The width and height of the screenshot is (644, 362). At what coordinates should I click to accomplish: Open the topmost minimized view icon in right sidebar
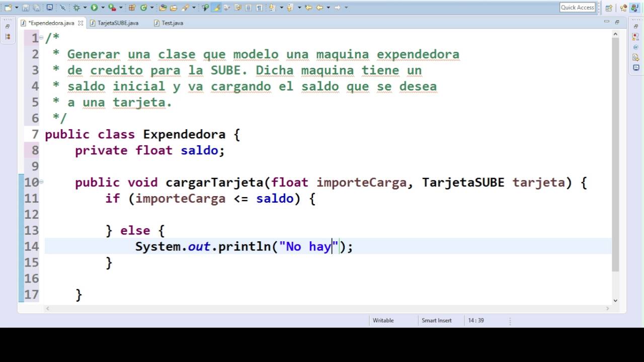click(636, 37)
